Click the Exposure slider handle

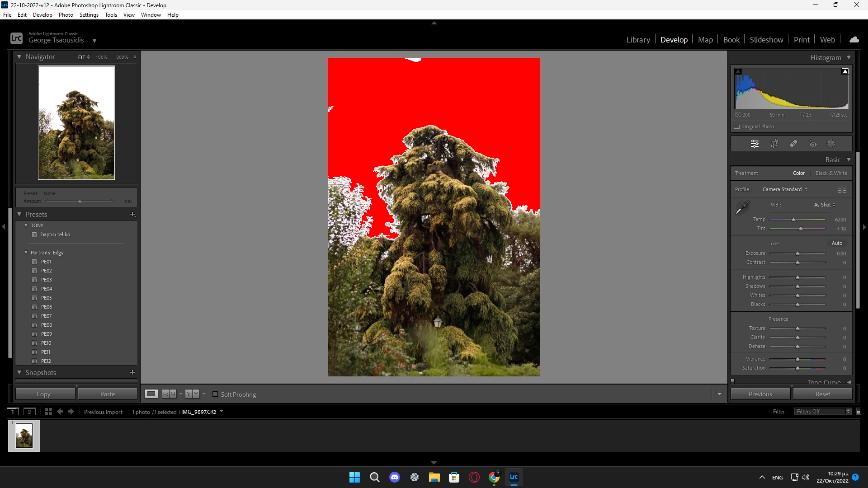797,253
